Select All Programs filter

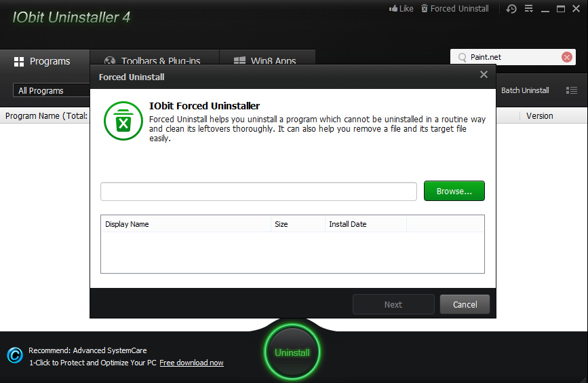coord(52,90)
